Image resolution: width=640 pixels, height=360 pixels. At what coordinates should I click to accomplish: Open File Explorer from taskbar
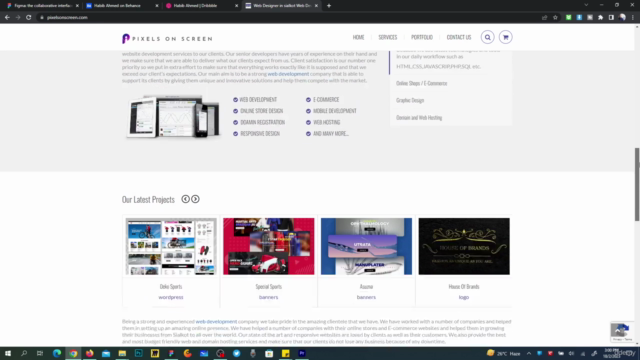[122, 353]
